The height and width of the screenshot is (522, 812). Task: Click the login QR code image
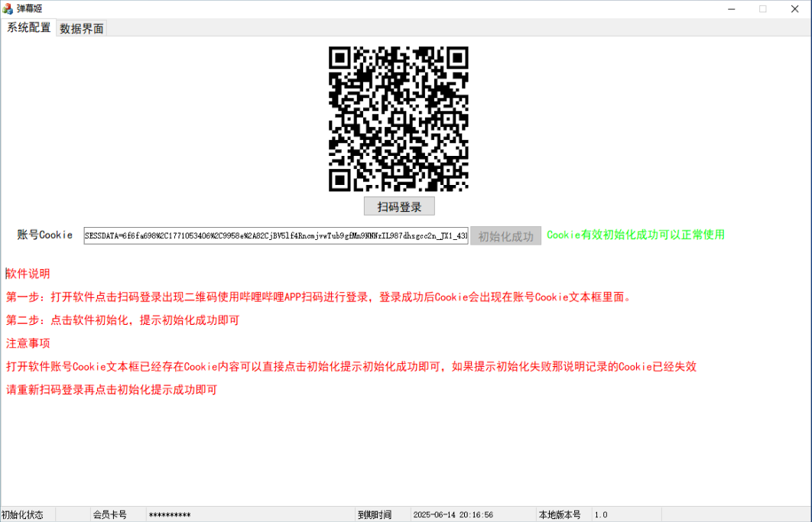pos(398,118)
